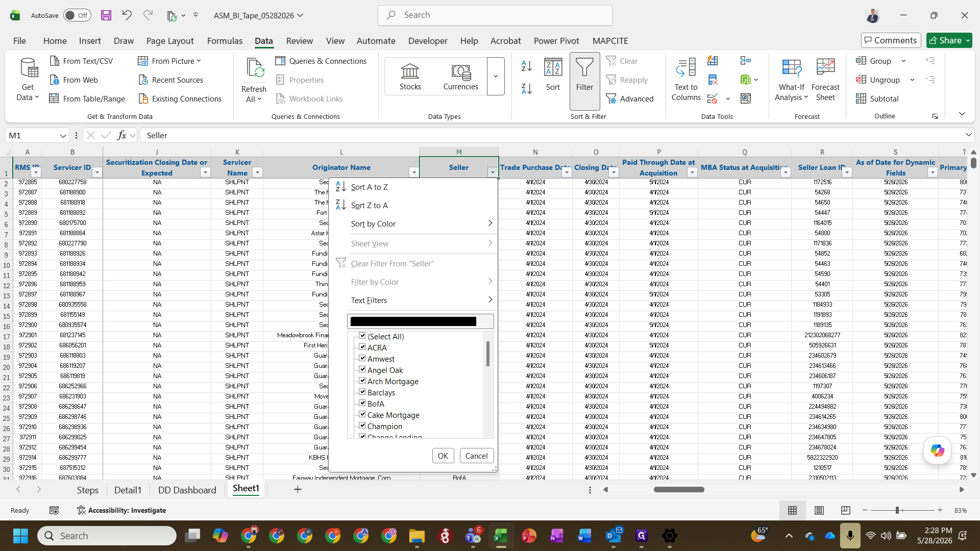Collapse the ribbon chevron
980x551 pixels.
(962, 114)
